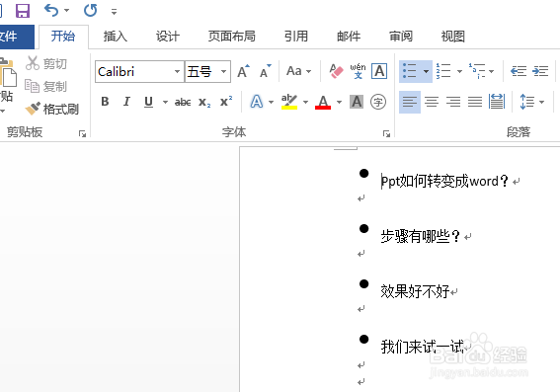Toggle Bold formatting
The width and height of the screenshot is (560, 392).
point(105,102)
